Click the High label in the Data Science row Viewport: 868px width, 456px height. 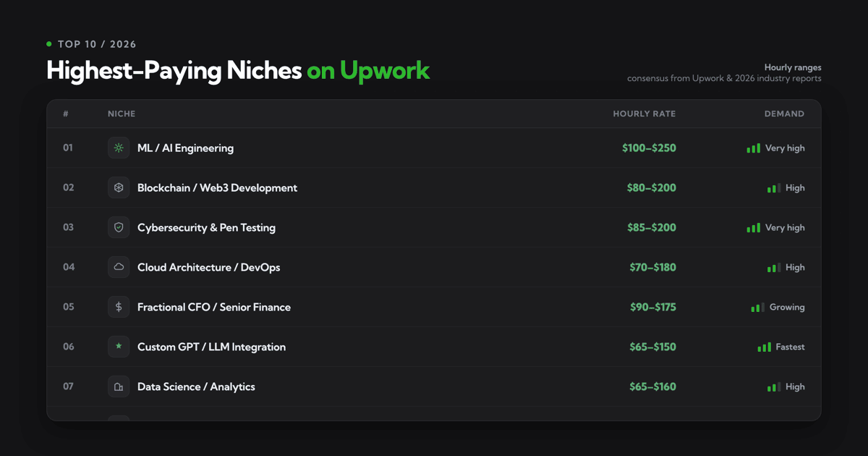[x=795, y=387]
